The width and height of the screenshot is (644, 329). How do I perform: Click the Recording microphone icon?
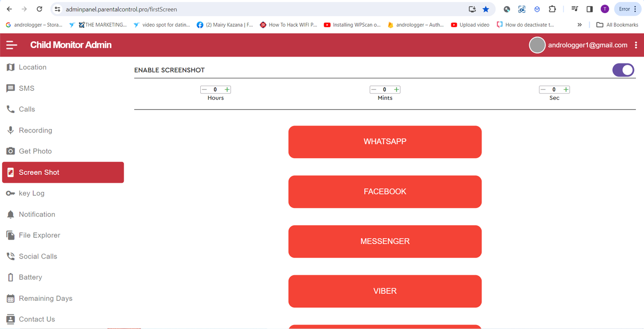tap(11, 130)
